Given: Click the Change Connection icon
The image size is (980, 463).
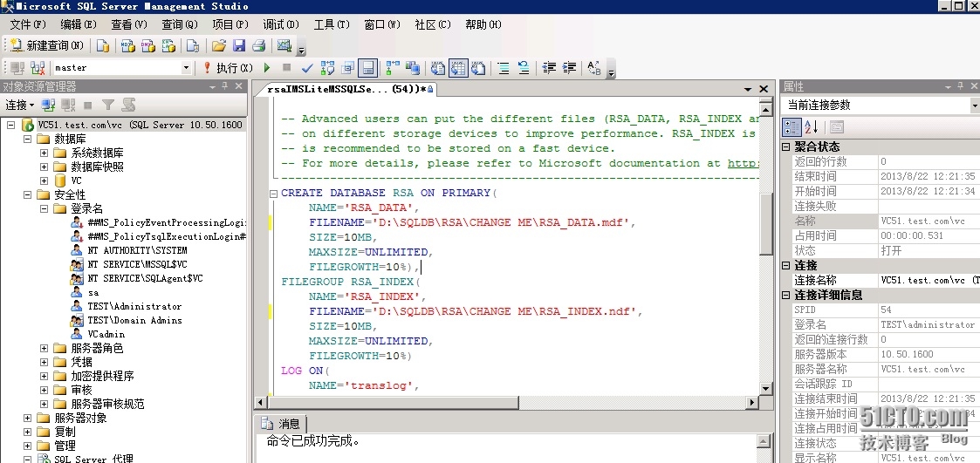Looking at the screenshot, I should click(38, 67).
